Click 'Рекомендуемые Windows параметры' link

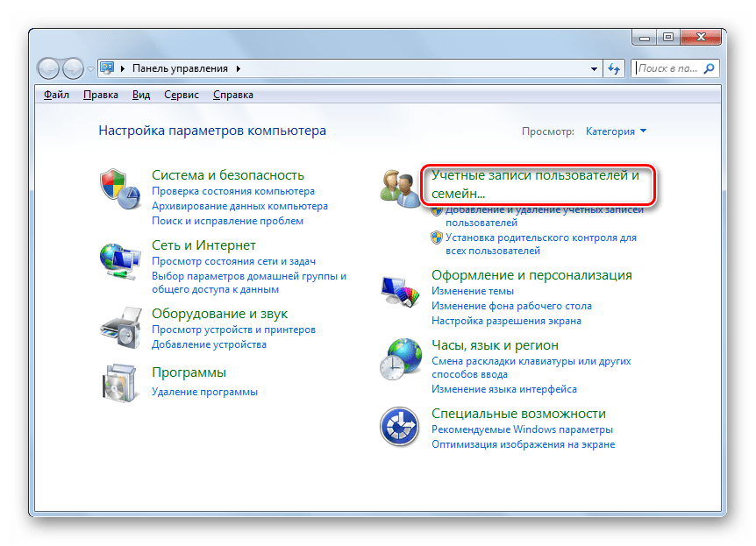point(522,429)
